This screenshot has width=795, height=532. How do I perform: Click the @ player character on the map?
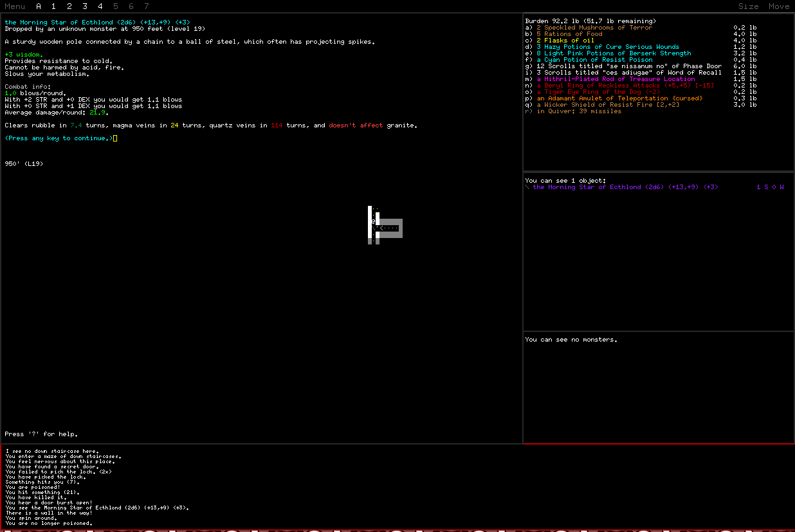(374, 221)
